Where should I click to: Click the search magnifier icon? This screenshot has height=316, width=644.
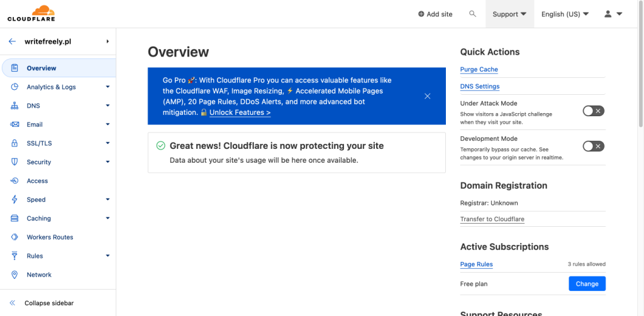pyautogui.click(x=472, y=14)
